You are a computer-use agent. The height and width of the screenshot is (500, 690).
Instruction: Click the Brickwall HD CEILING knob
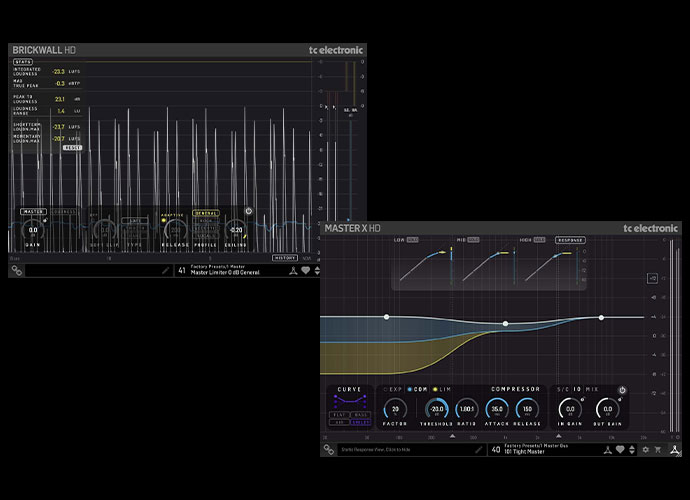coord(236,230)
